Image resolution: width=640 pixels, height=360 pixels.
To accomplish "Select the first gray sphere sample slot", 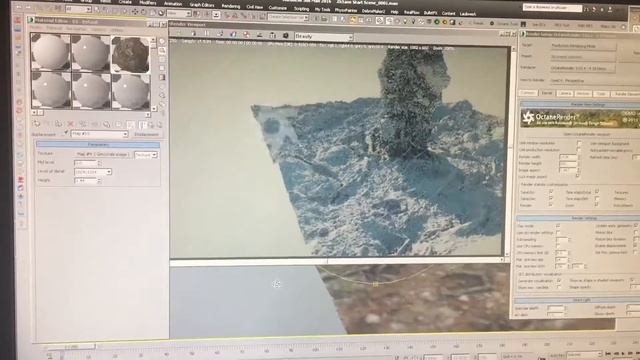I will pyautogui.click(x=51, y=52).
